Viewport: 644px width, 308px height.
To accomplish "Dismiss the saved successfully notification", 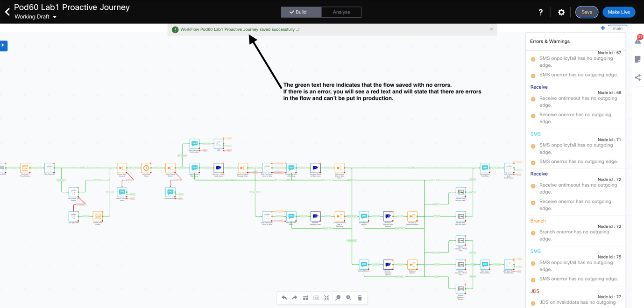I will point(491,29).
